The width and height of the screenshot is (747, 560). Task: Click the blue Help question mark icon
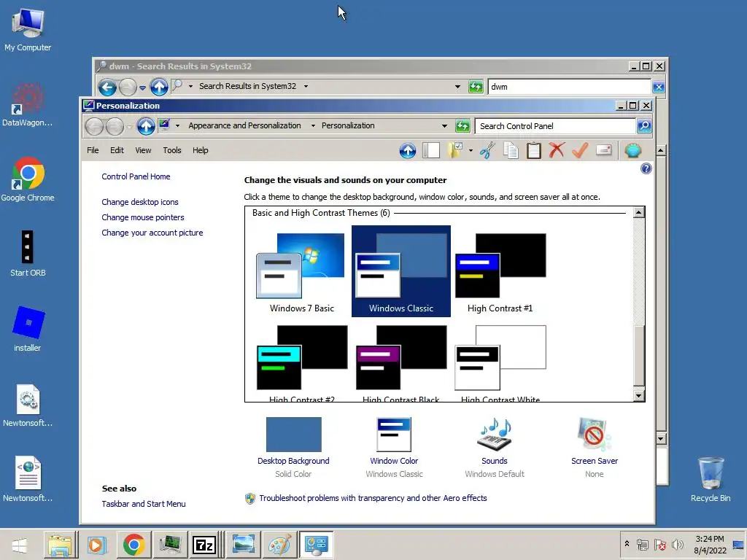(x=646, y=168)
